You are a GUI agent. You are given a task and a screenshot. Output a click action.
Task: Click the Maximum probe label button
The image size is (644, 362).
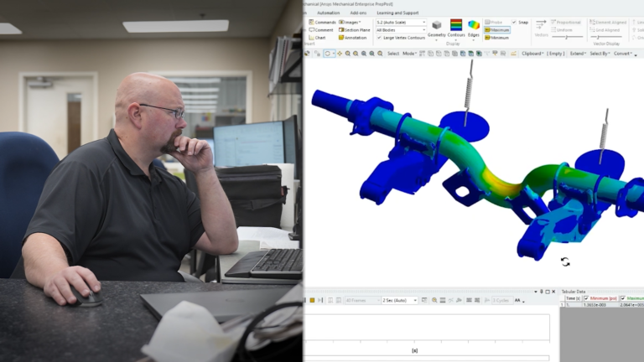pyautogui.click(x=496, y=30)
